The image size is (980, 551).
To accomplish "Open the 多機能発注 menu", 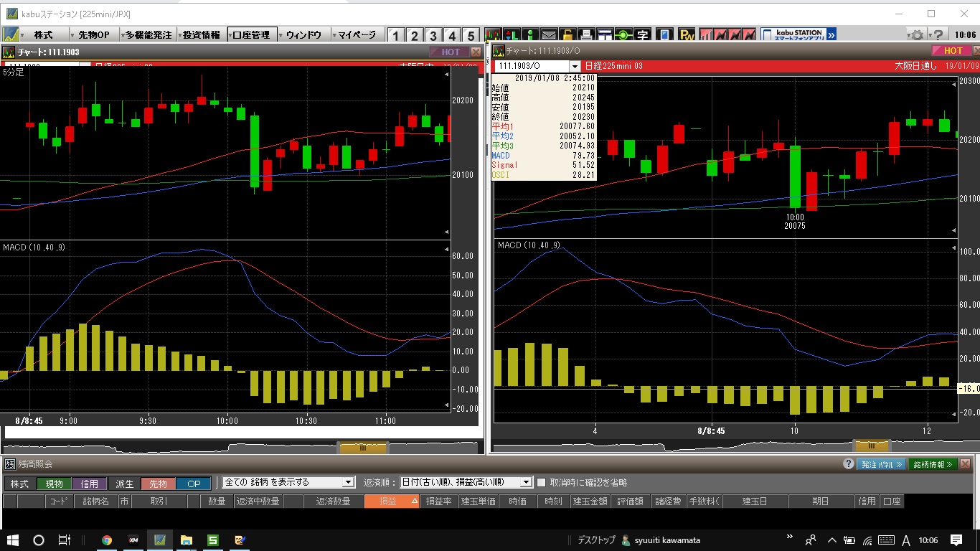I will 147,34.
